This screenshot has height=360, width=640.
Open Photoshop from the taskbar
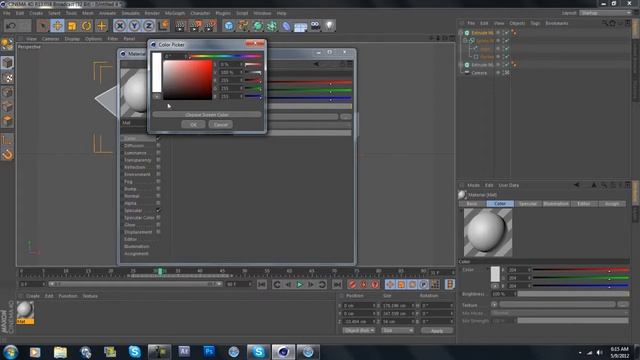[x=209, y=351]
